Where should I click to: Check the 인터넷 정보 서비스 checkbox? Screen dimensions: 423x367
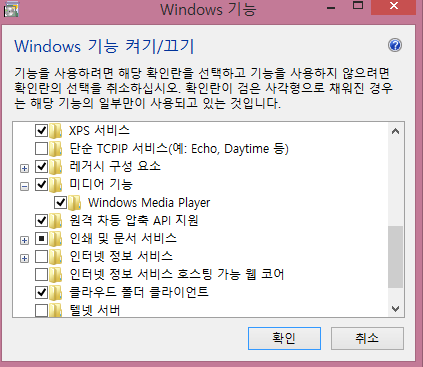click(41, 256)
